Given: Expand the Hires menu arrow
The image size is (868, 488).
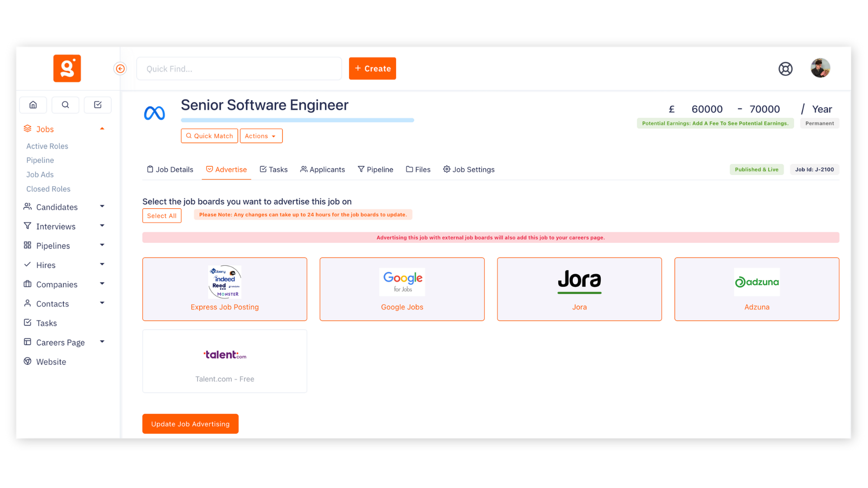Looking at the screenshot, I should click(x=102, y=264).
